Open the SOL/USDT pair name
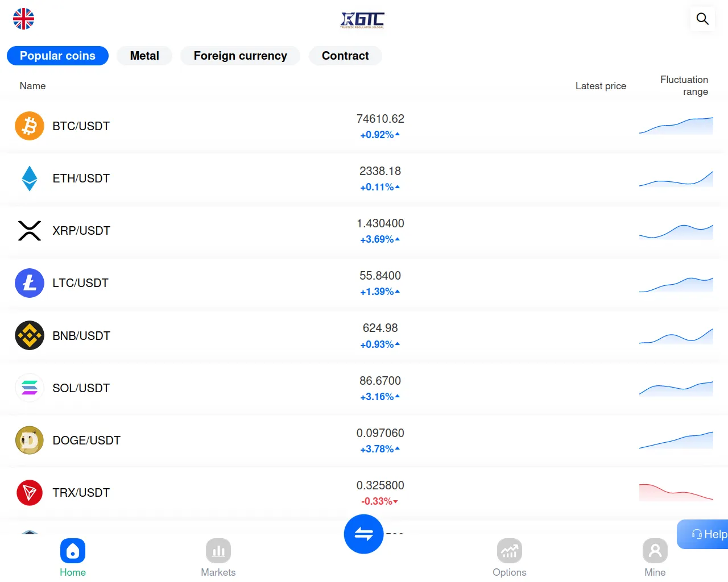Image resolution: width=728 pixels, height=582 pixels. [x=81, y=388]
